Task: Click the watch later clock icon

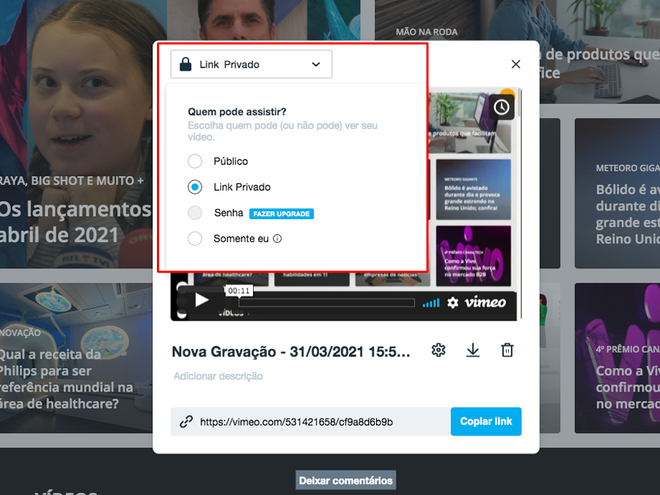Action: [x=501, y=107]
